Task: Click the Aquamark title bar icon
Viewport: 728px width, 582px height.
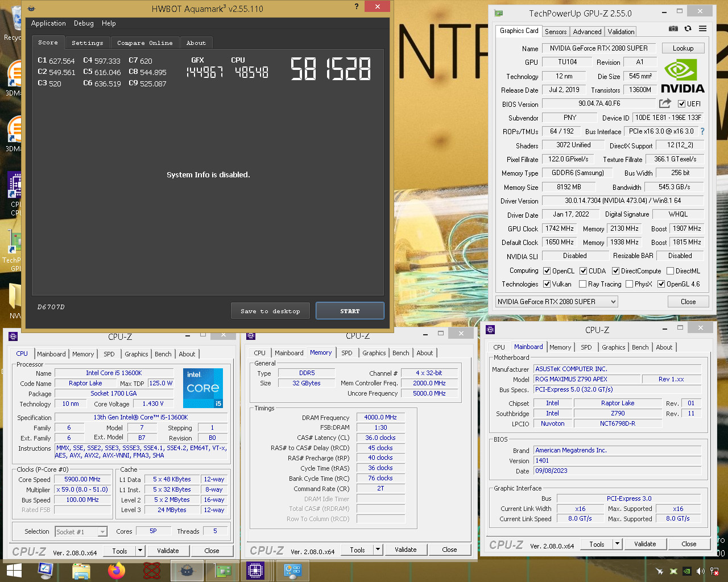Action: click(x=31, y=9)
